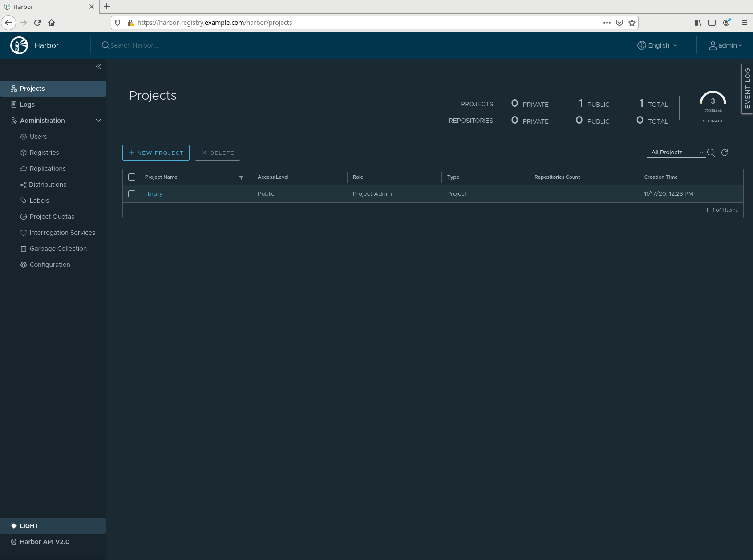
Task: Toggle the select-all projects checkbox
Action: pyautogui.click(x=132, y=177)
